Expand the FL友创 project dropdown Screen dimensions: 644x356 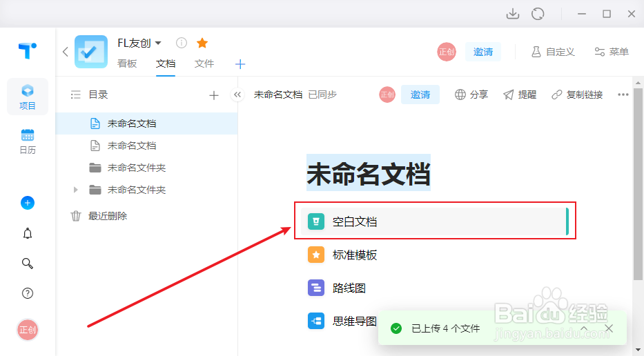coord(159,43)
